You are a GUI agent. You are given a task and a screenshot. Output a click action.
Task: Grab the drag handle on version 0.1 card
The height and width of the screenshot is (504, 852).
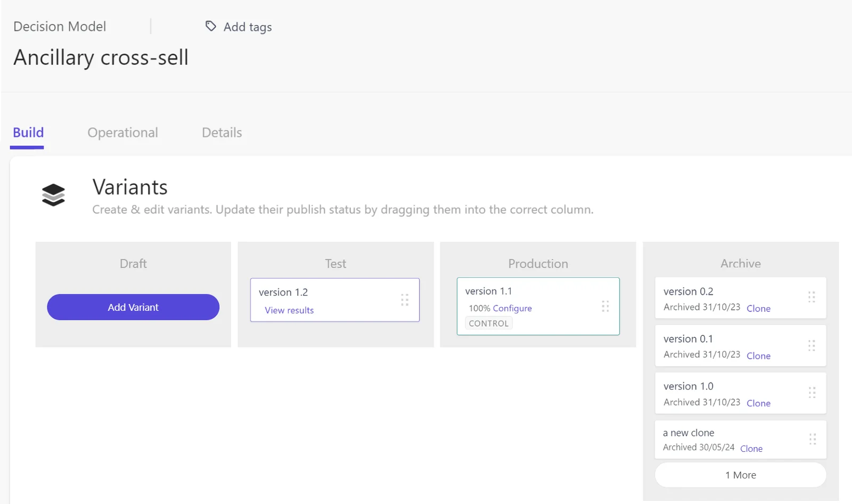[x=812, y=345]
